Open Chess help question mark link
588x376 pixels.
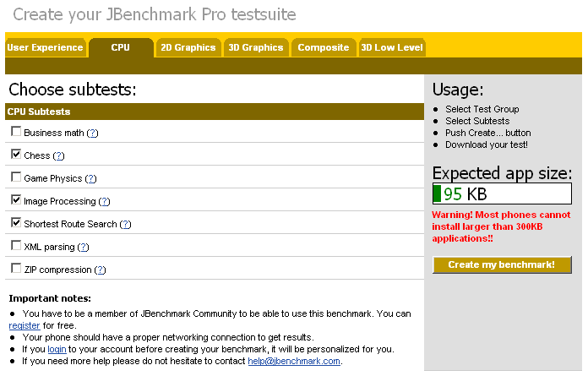point(59,156)
